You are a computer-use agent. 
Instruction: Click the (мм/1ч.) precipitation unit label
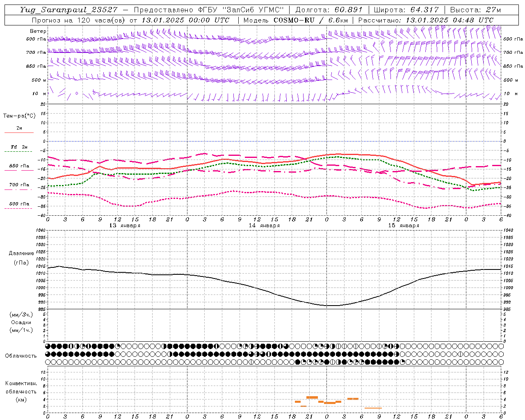point(21,330)
